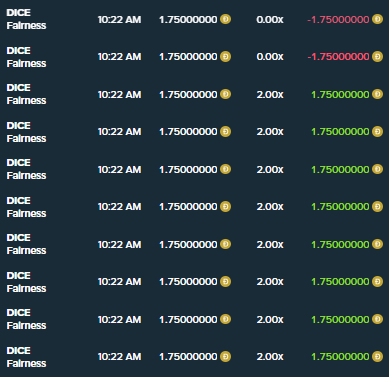Select the green 1.75000000 profit in the eighth row
Image resolution: width=389 pixels, height=377 pixels.
click(340, 282)
